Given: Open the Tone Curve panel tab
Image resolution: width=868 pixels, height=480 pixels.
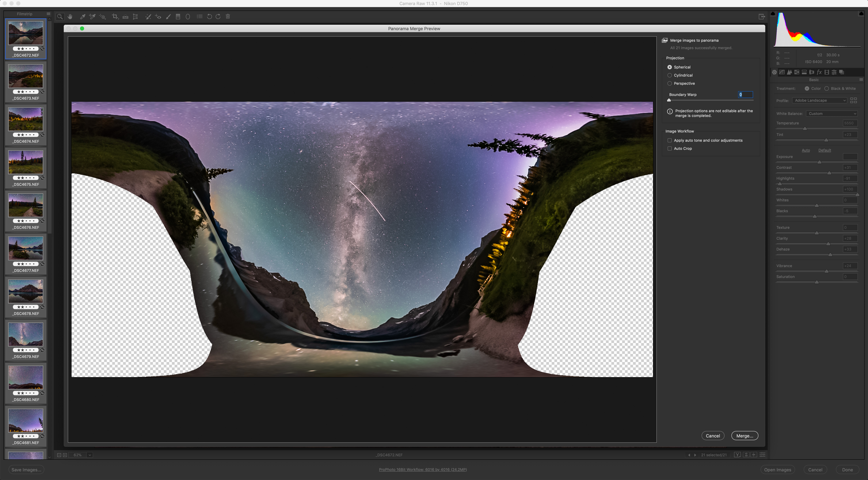Looking at the screenshot, I should [782, 72].
